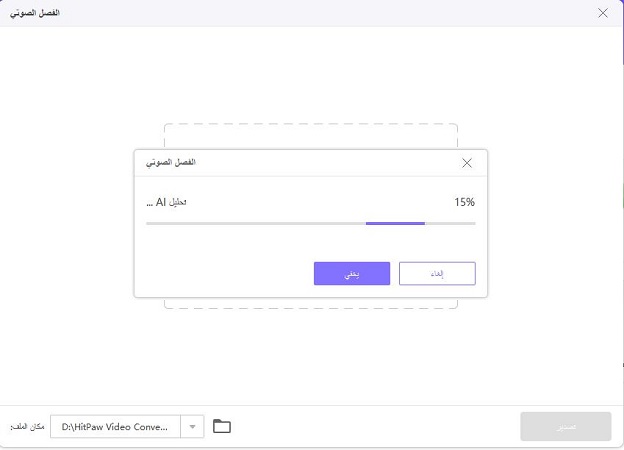The width and height of the screenshot is (624, 450).
Task: Open the output folder icon
Action: (222, 427)
